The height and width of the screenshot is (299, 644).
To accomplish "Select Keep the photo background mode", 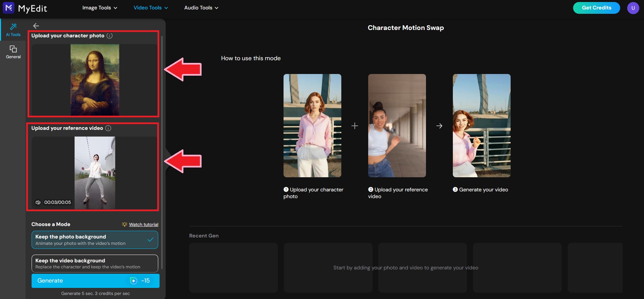I will pos(95,240).
